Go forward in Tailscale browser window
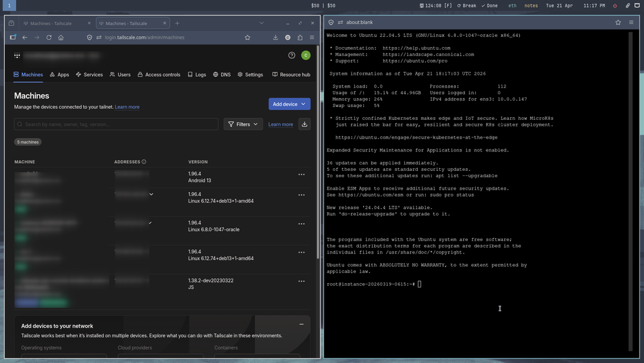This screenshot has width=644, height=363. [x=37, y=37]
